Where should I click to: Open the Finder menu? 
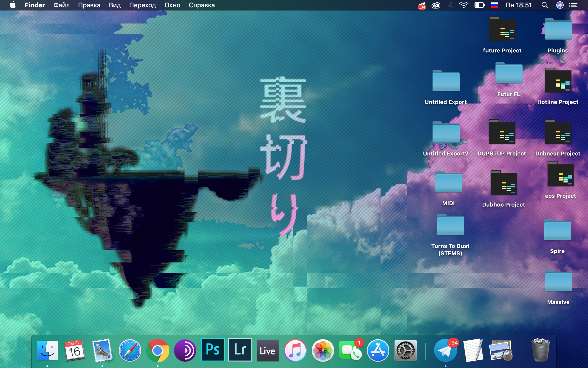point(35,5)
